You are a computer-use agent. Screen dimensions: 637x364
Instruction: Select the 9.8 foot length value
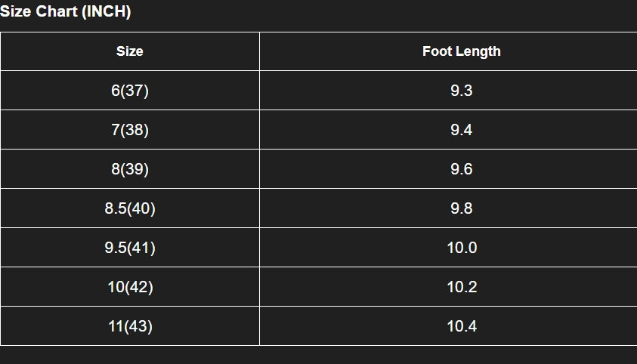462,208
